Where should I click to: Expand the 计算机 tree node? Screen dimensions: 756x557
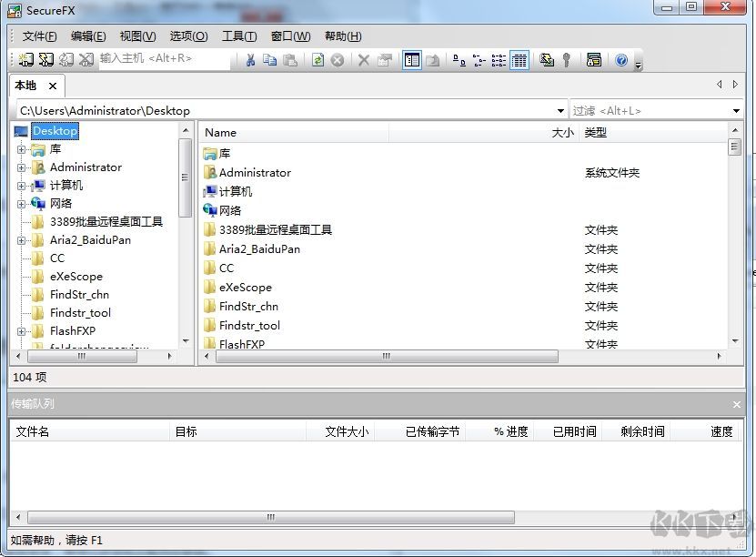pyautogui.click(x=21, y=186)
